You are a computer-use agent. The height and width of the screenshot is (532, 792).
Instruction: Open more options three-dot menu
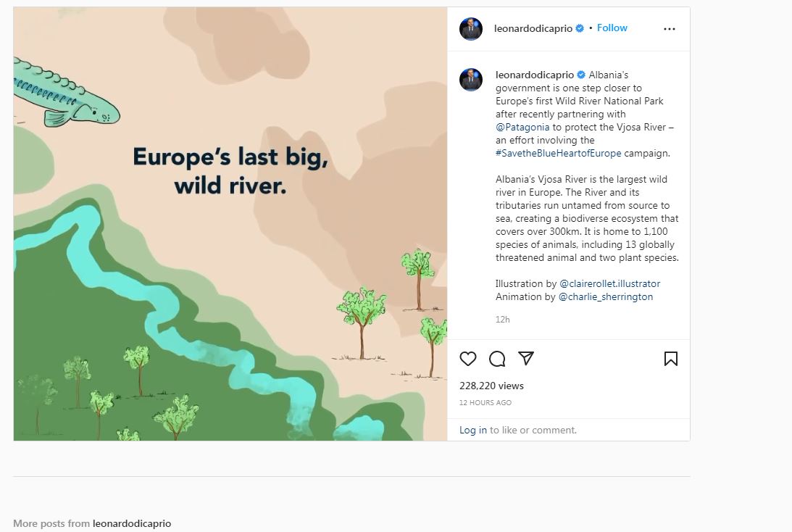tap(669, 29)
